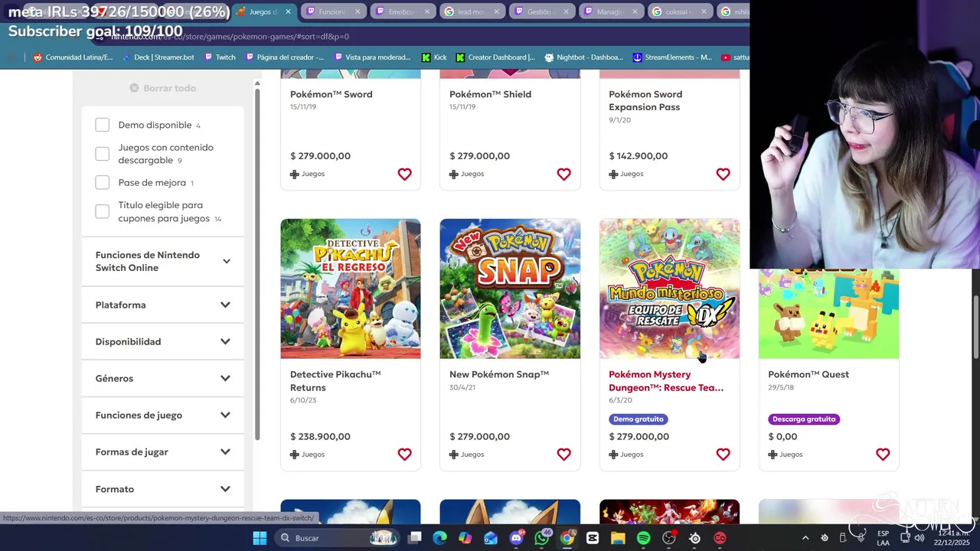Expand Funciones de Nintendo Switch Online filter
The width and height of the screenshot is (980, 551).
click(x=162, y=261)
